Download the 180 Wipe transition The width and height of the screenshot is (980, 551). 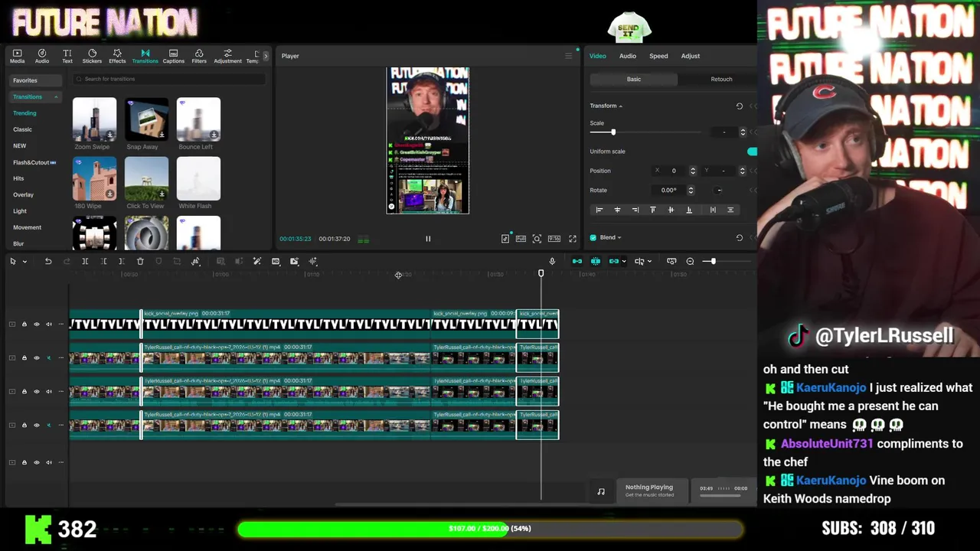coord(109,194)
